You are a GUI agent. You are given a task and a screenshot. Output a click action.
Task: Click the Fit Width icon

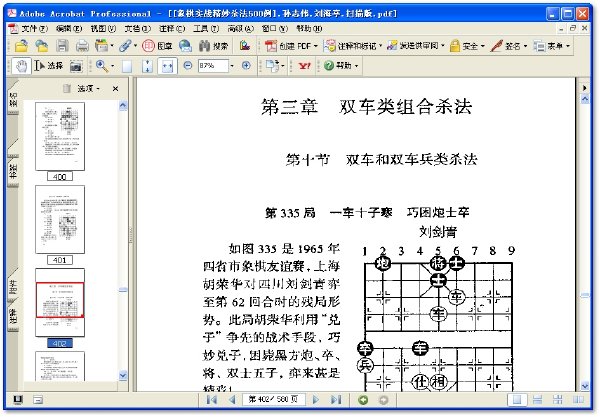tap(168, 66)
